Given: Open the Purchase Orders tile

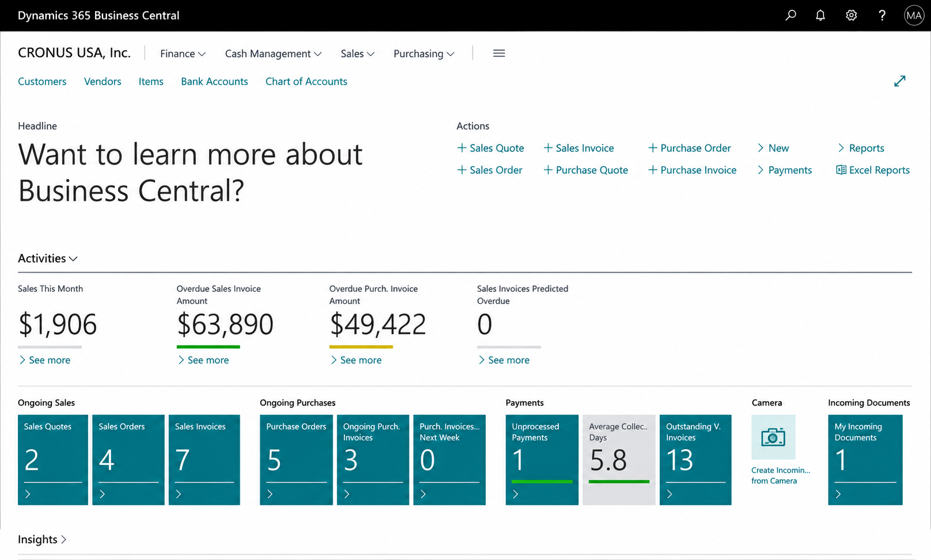Looking at the screenshot, I should pos(296,460).
